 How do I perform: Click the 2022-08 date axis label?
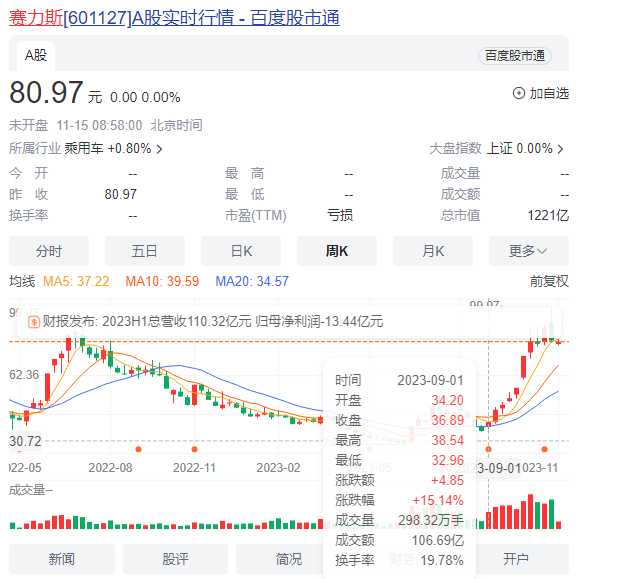[x=110, y=468]
